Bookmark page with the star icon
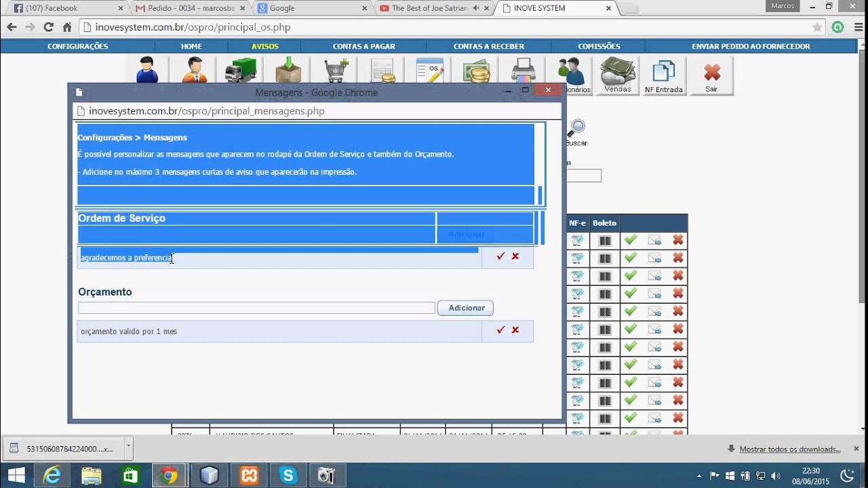The height and width of the screenshot is (488, 868). click(818, 27)
